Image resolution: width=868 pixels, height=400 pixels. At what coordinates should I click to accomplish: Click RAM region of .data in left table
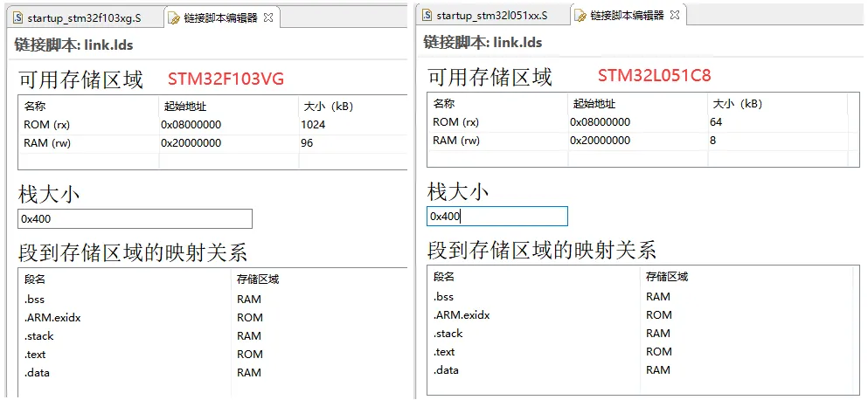pyautogui.click(x=249, y=372)
